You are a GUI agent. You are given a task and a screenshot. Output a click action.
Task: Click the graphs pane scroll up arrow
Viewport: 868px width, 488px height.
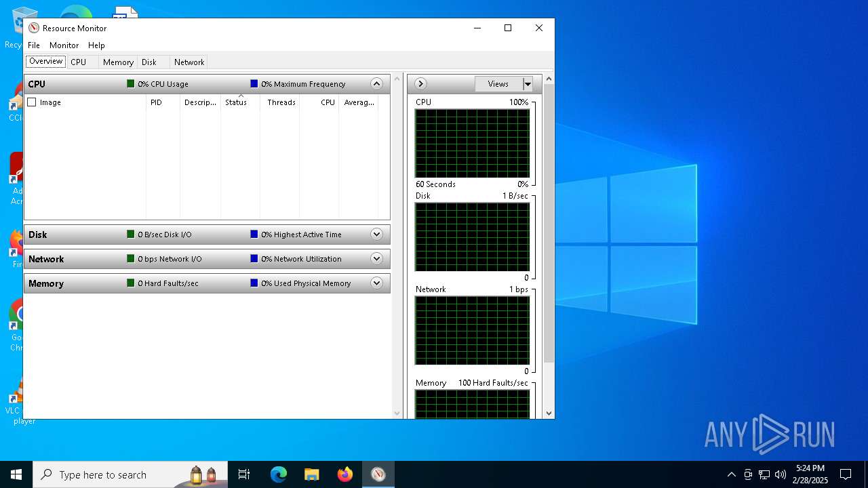(549, 79)
